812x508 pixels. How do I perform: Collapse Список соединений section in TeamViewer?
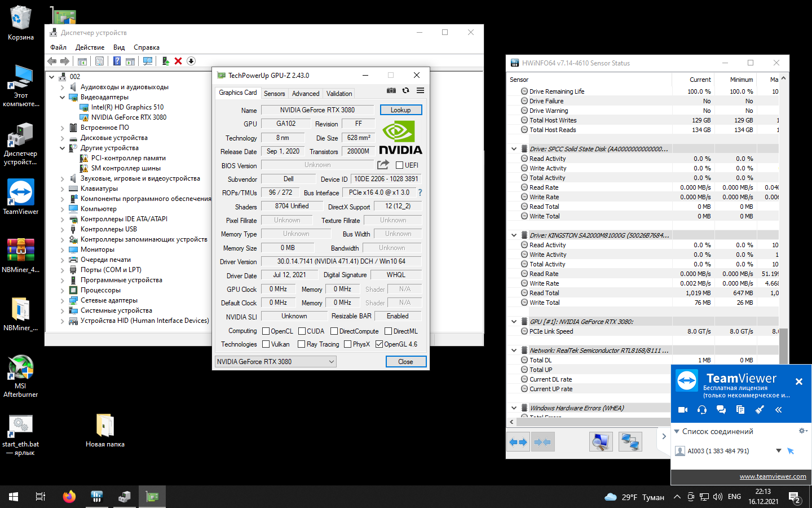coord(677,431)
